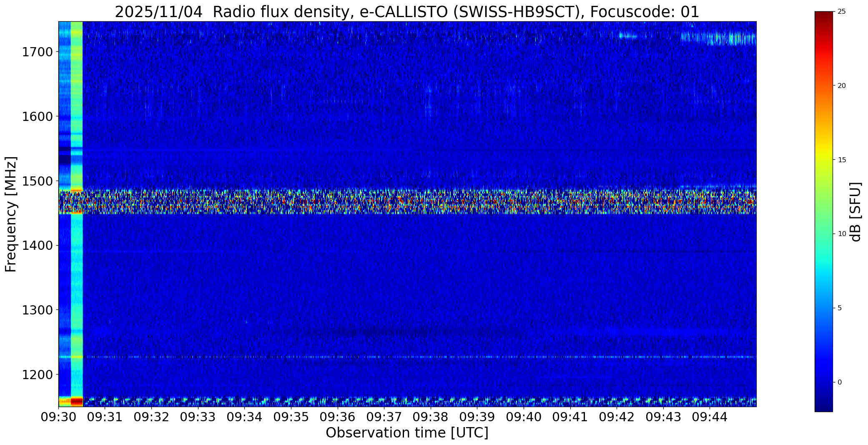Viewport: 868px width, 445px height.
Task: Click the 1600 frequency tick label
Action: pos(38,116)
